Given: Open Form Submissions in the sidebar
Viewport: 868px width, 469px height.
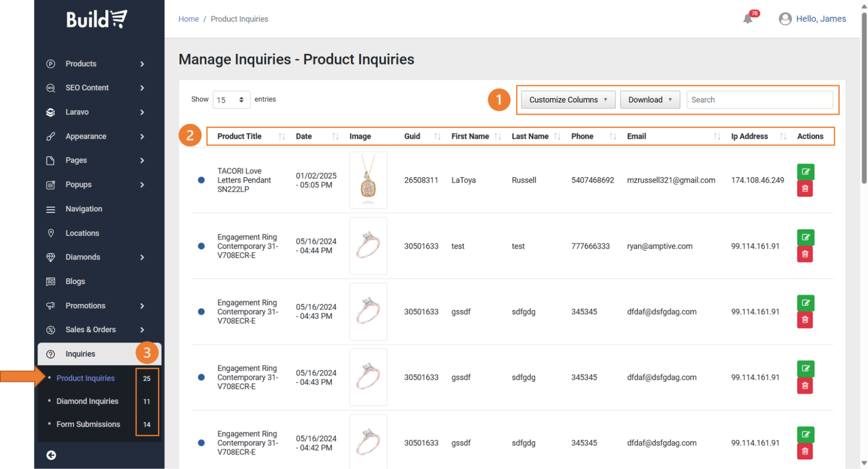Looking at the screenshot, I should click(x=88, y=424).
